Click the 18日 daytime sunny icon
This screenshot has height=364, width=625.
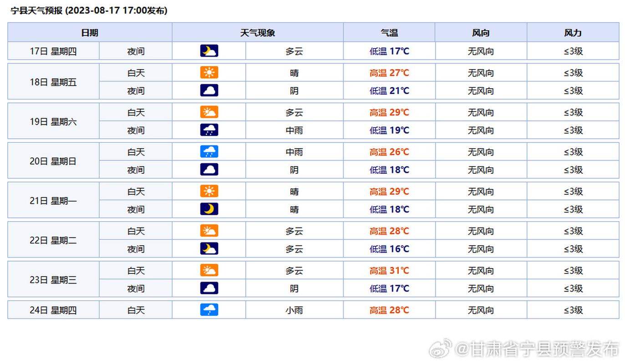tap(209, 72)
